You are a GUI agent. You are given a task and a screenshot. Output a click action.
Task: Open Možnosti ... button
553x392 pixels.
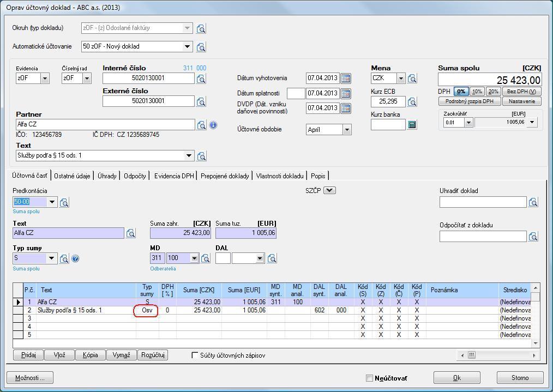(x=30, y=378)
